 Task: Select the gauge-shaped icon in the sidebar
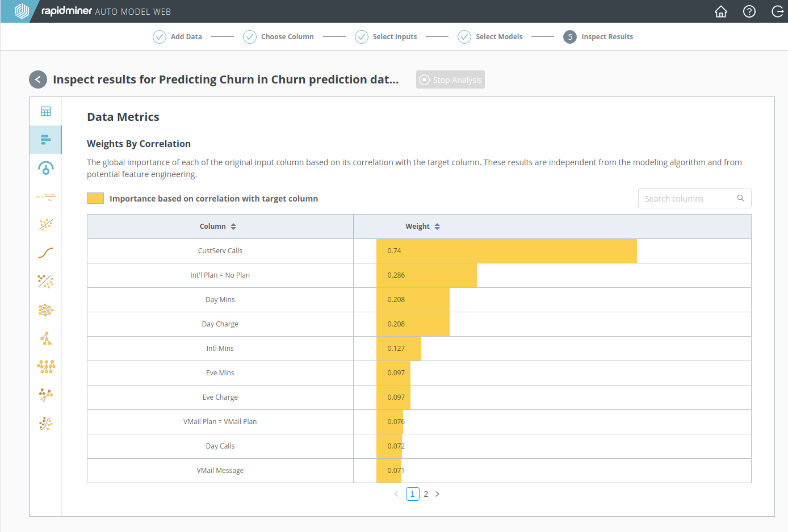click(x=46, y=168)
